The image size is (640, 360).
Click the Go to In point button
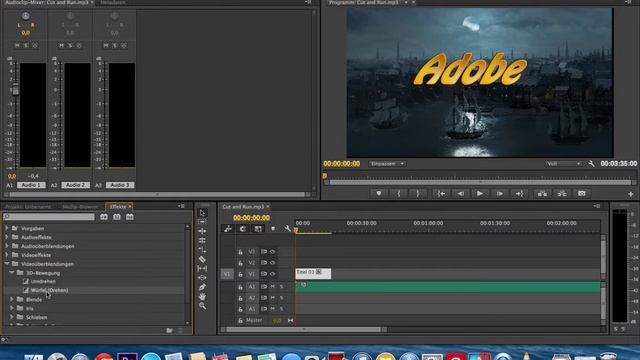(x=441, y=193)
